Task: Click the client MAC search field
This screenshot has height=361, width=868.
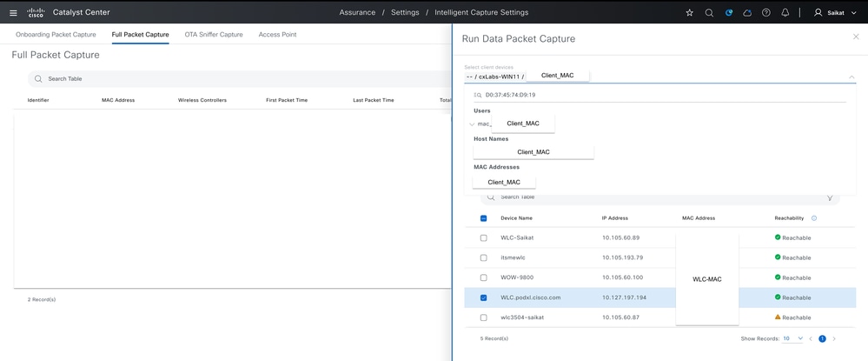Action: click(659, 95)
